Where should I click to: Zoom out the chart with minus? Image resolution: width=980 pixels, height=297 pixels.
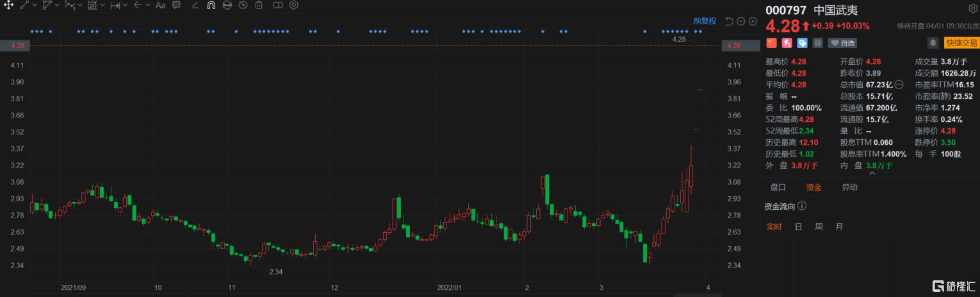pos(741,21)
